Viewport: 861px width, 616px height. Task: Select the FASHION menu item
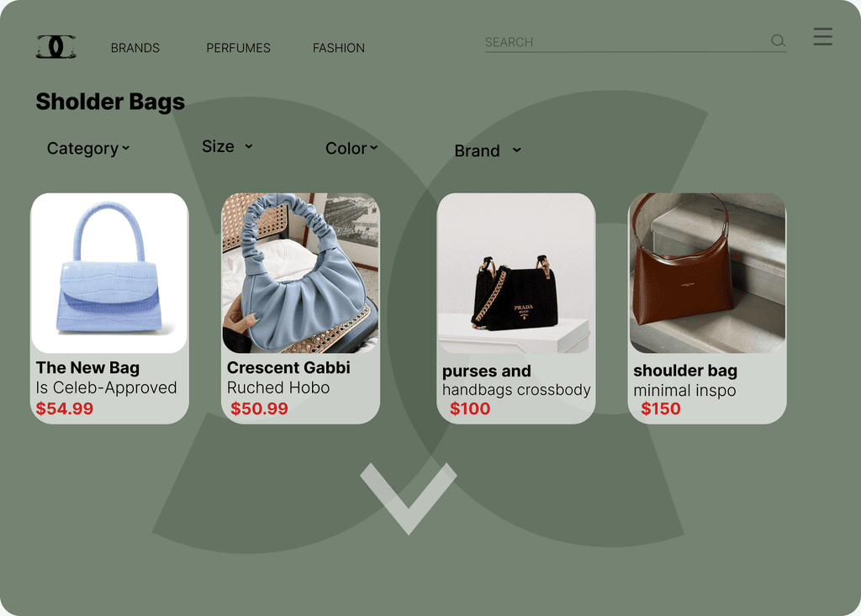[339, 48]
